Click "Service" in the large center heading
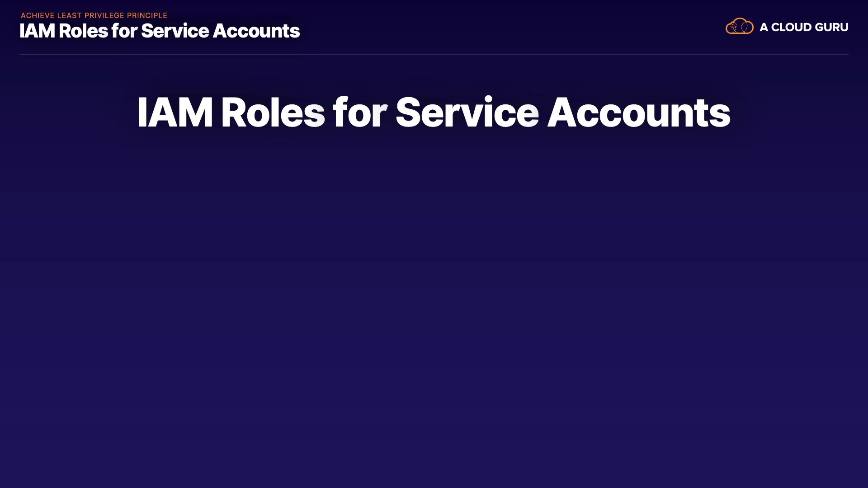Screen dimensions: 868x488 (467, 113)
